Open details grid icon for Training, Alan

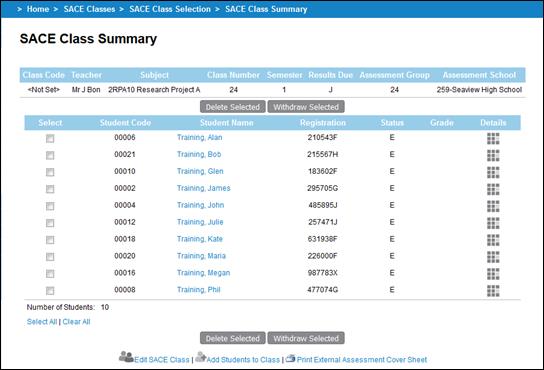click(493, 138)
